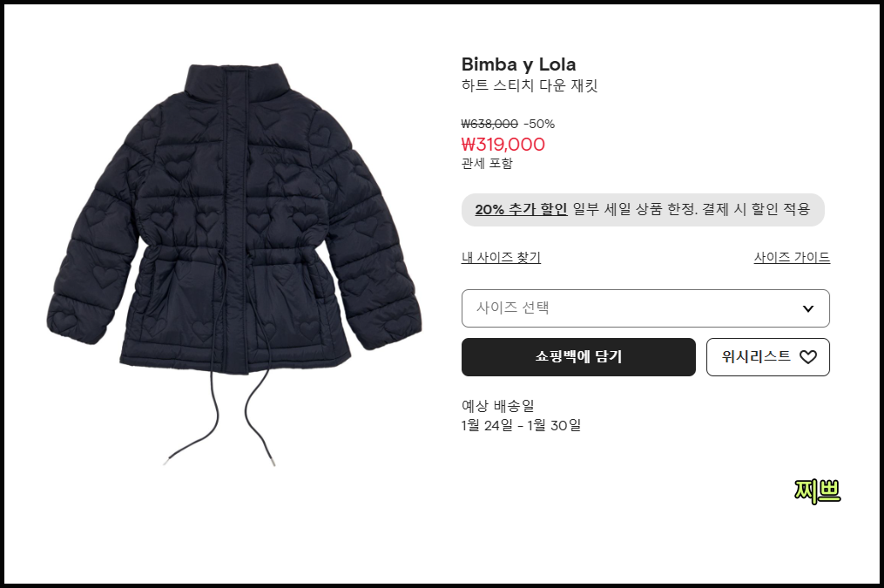Add the jacket with 쇼핑백에 담기 button

point(578,357)
